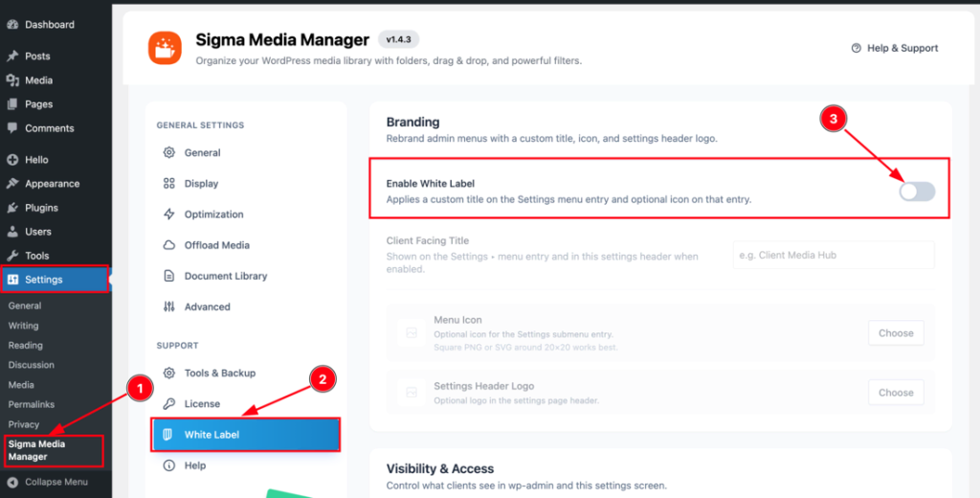Image resolution: width=980 pixels, height=498 pixels.
Task: Open the Discussion settings submenu
Action: click(x=32, y=365)
